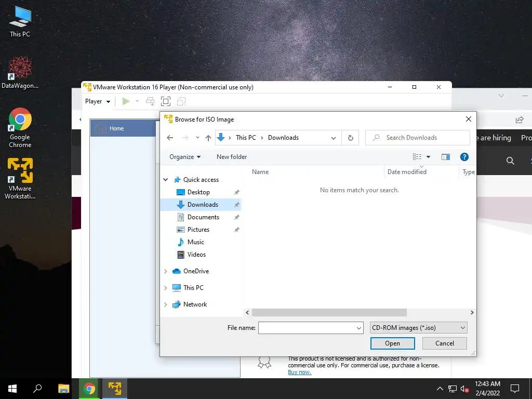Click the Enter full screen mode icon
Screen dimensions: 532x399
click(166, 101)
